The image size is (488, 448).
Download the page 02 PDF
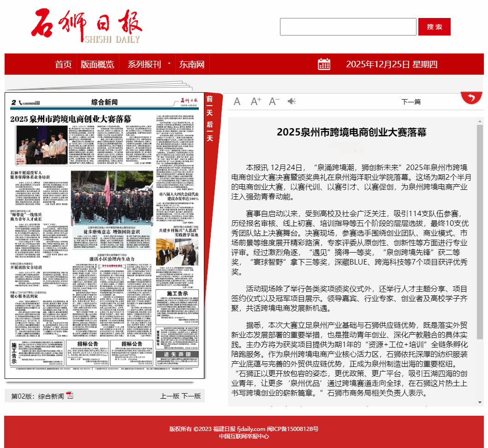tap(70, 395)
